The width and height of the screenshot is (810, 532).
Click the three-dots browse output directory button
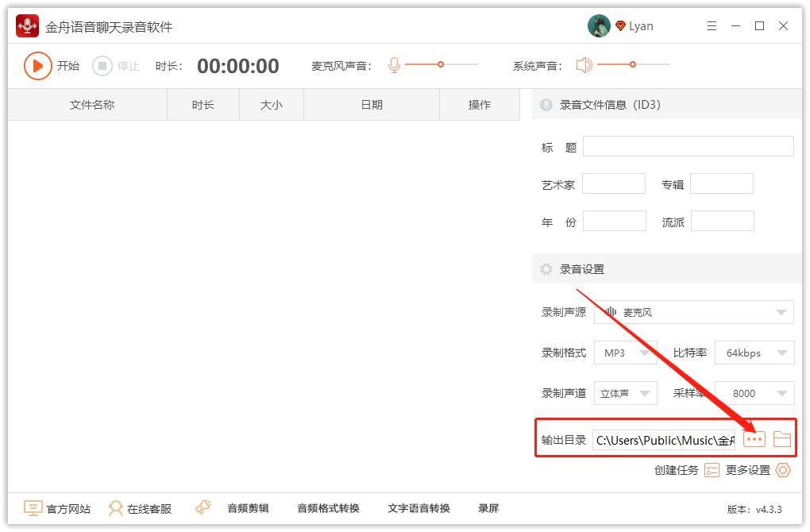(x=754, y=439)
